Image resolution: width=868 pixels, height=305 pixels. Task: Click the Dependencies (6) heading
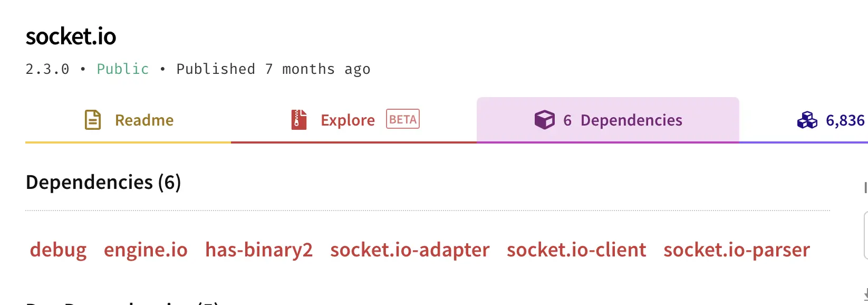(x=103, y=182)
